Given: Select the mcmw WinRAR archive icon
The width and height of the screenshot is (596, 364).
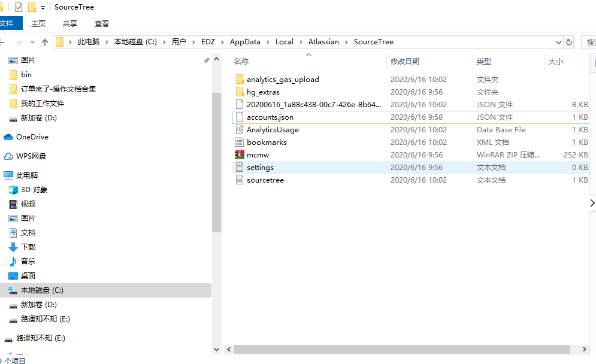Looking at the screenshot, I should point(240,154).
